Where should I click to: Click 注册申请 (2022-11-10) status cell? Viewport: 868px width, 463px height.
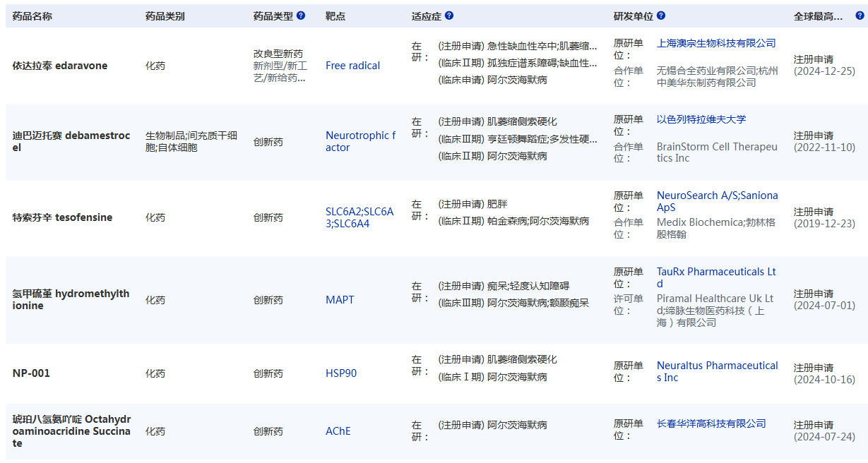824,141
